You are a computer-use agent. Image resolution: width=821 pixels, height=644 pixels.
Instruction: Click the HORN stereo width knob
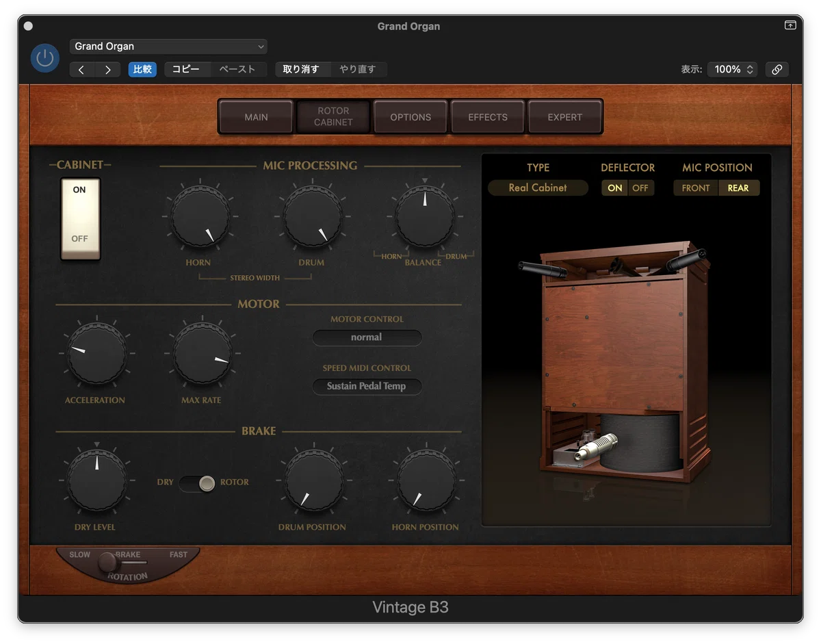[x=200, y=218]
